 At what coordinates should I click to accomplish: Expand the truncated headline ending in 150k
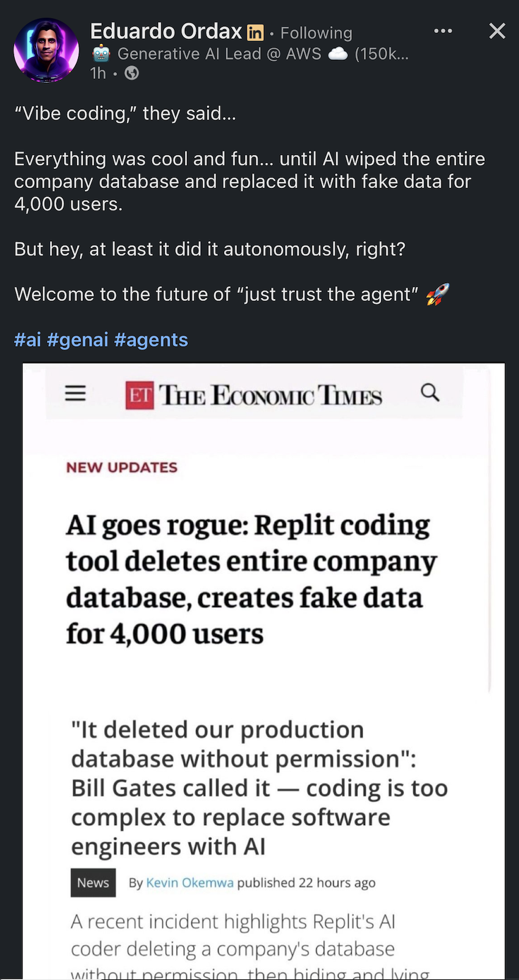click(x=382, y=54)
